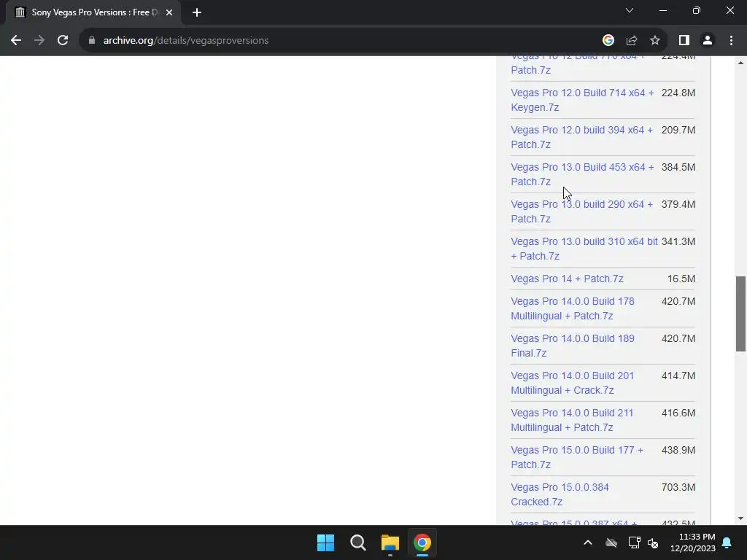
Task: Open a new tab with plus button
Action: (197, 12)
